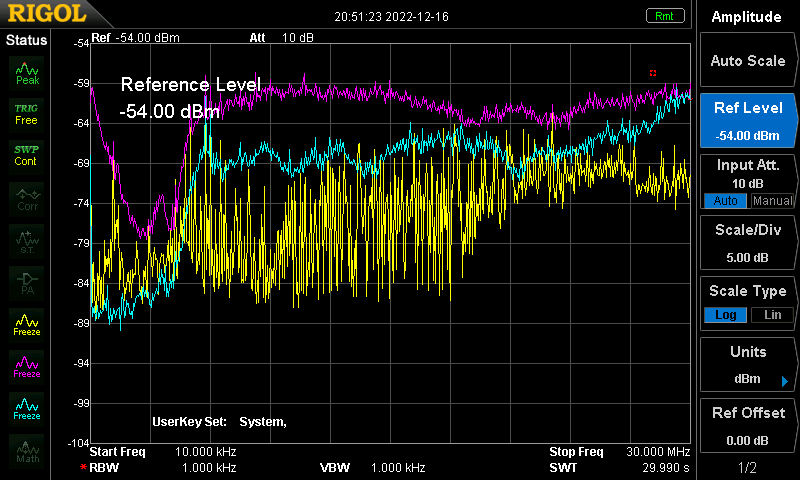This screenshot has height=480, width=800.
Task: Click the magenta trace Freeze icon
Action: point(27,367)
